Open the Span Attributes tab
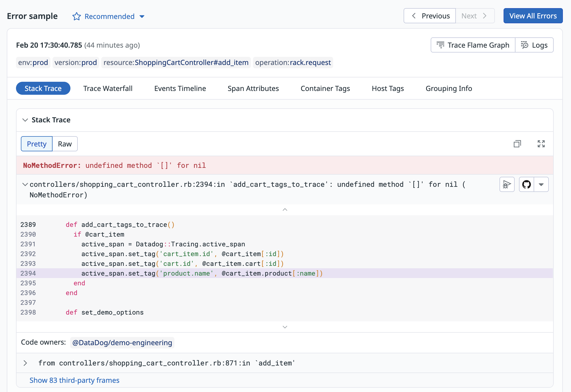Viewport: 571px width, 392px height. coord(253,89)
